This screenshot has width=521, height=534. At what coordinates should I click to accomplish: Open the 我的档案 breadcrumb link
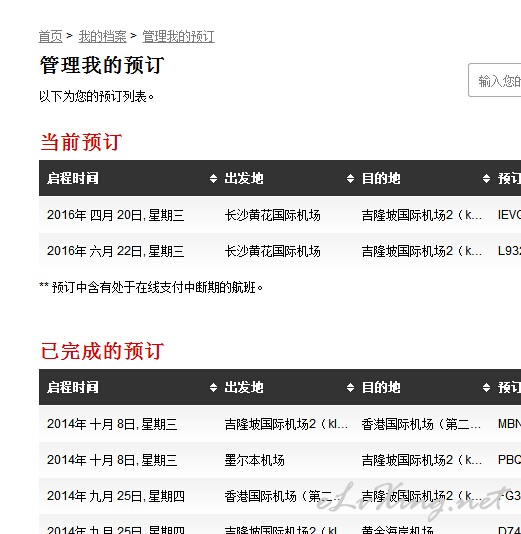coord(102,36)
